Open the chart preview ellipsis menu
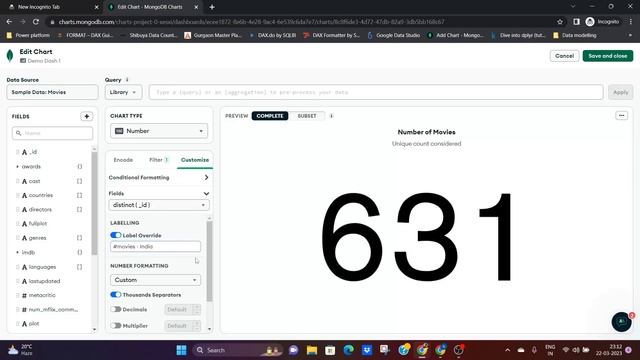Image resolution: width=640 pixels, height=360 pixels. (622, 116)
